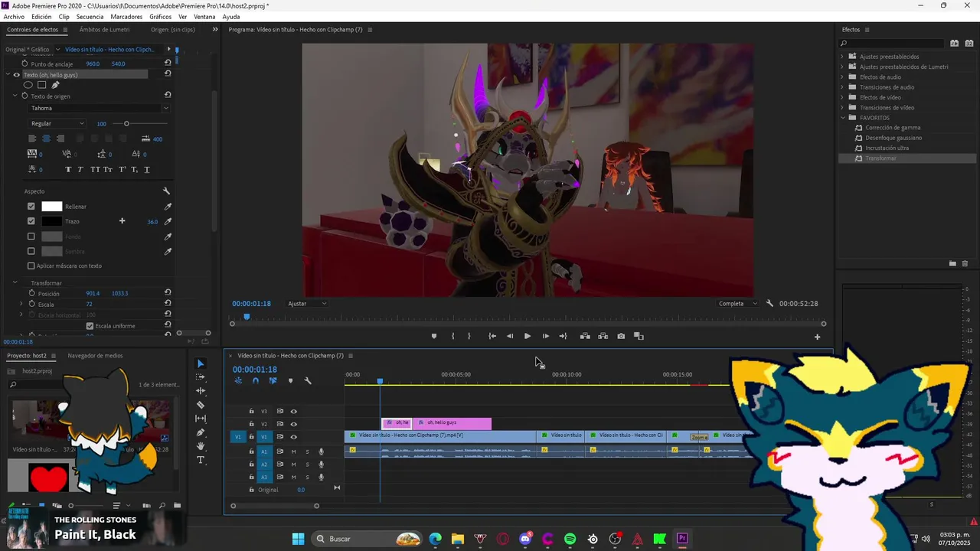Select the Ripple Edit tool
The image size is (980, 551).
(201, 391)
